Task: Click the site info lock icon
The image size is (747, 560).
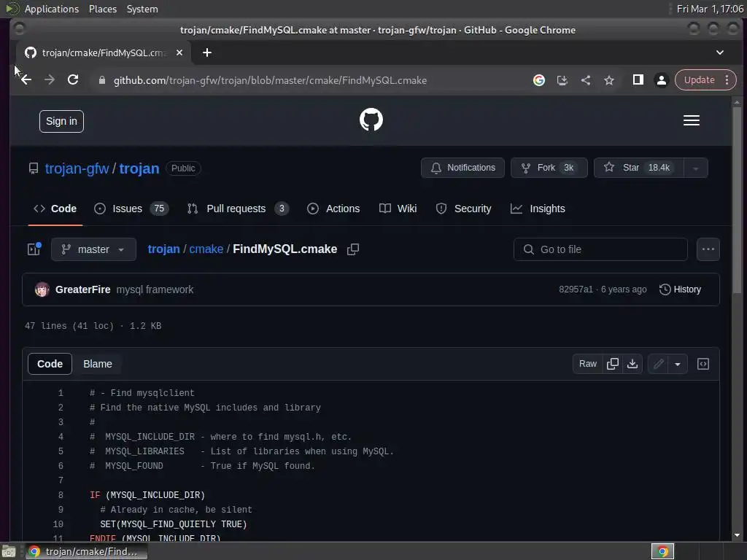Action: click(x=101, y=80)
